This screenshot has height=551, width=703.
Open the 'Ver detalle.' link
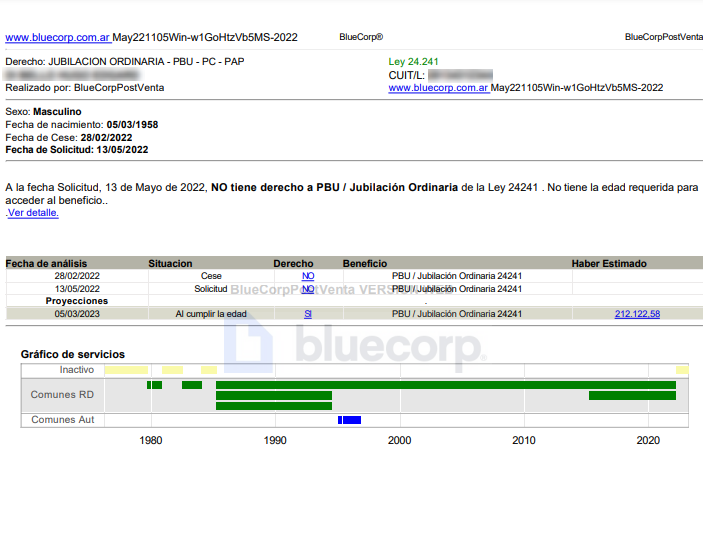pyautogui.click(x=33, y=213)
